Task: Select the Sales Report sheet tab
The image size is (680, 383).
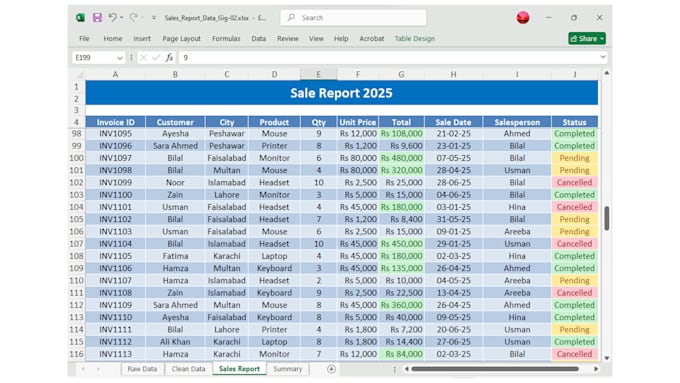Action: (x=239, y=369)
